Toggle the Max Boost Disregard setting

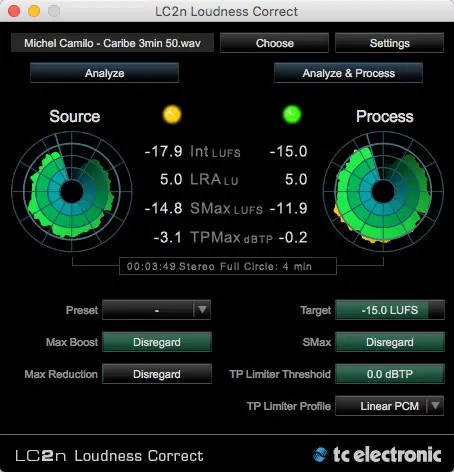click(157, 342)
